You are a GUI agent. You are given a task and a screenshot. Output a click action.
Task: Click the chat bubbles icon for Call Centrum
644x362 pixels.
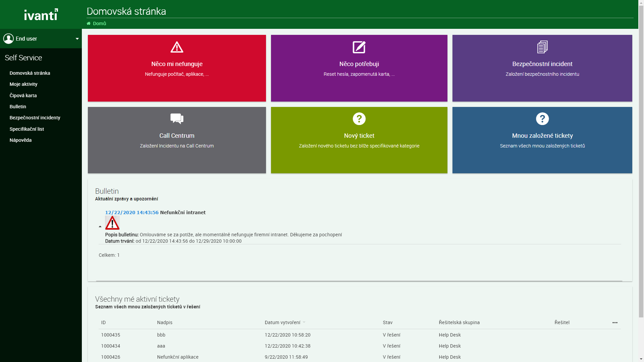pos(177,119)
